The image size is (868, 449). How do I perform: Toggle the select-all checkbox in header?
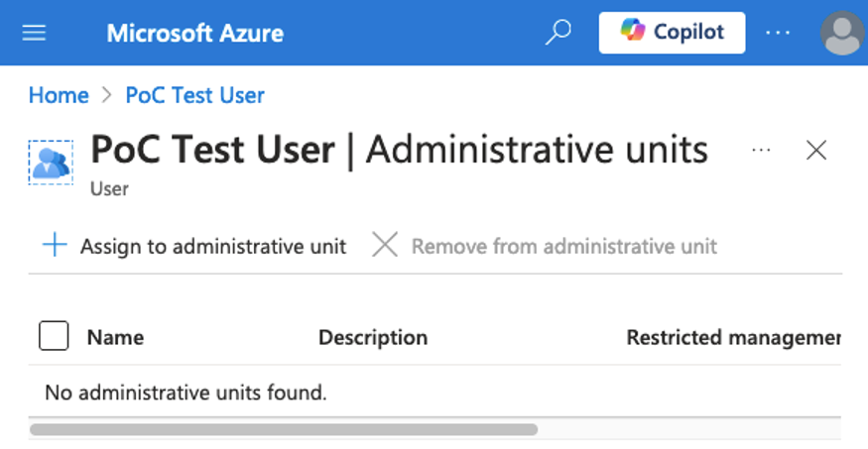(x=54, y=336)
